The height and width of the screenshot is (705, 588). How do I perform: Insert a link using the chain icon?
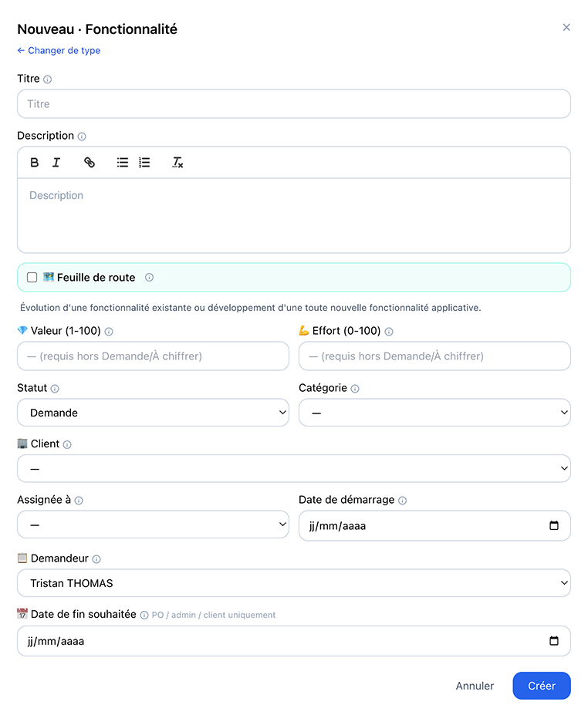[x=90, y=163]
